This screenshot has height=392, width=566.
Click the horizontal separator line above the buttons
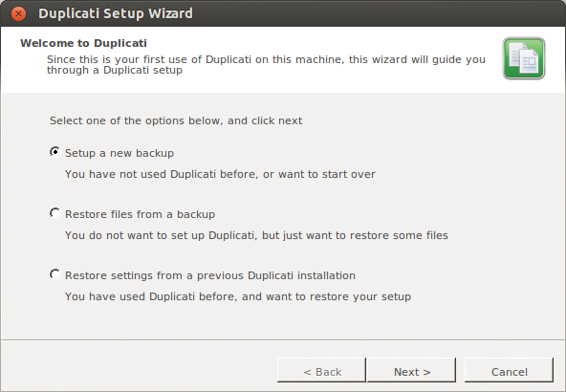[283, 339]
